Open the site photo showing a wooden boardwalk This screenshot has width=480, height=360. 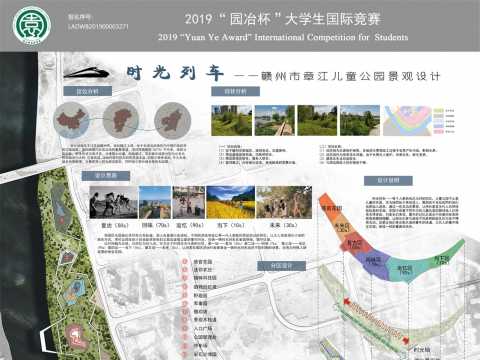275,120
